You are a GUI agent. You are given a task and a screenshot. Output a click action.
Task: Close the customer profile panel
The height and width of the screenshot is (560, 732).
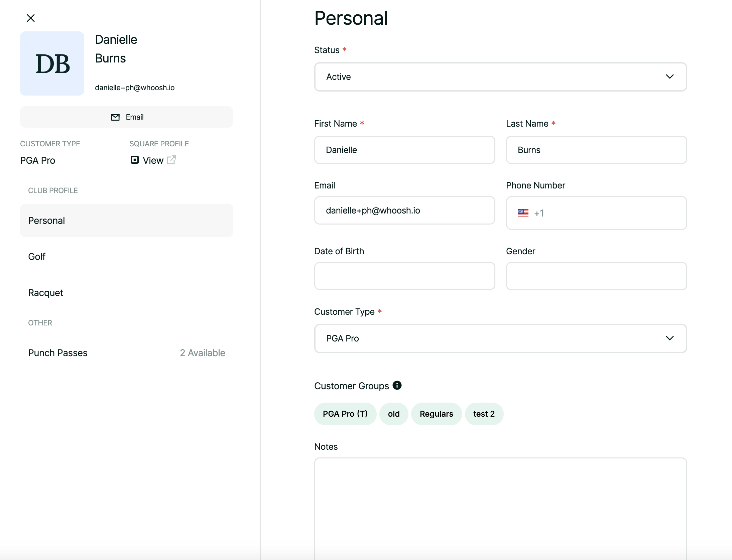(31, 18)
